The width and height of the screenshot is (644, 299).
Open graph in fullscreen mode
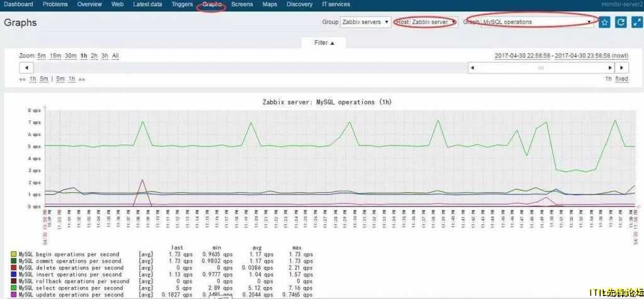(x=636, y=22)
